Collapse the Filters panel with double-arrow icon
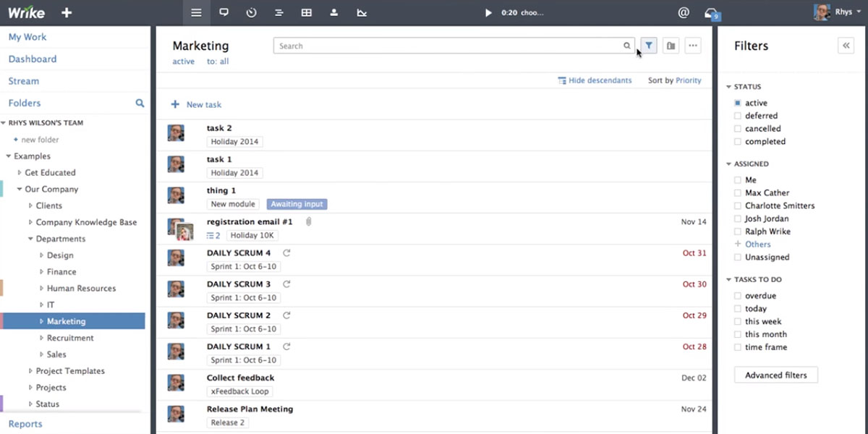The height and width of the screenshot is (434, 868). click(845, 46)
